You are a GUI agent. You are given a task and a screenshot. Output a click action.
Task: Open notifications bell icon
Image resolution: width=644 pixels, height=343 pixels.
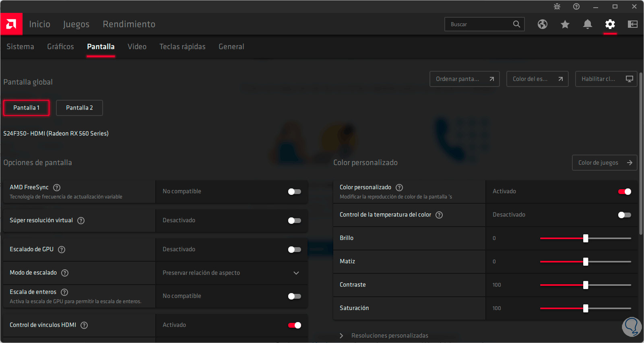click(x=588, y=24)
